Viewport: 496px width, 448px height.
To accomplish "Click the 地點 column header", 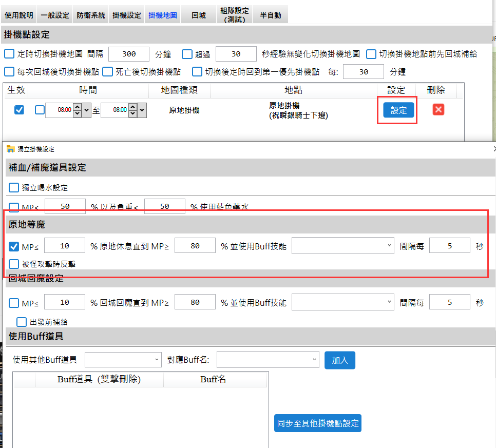I will (x=293, y=90).
